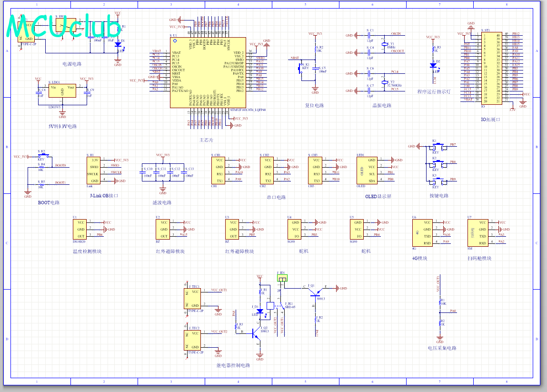Select the STM32F103C8T6 main chip symbol
This screenshot has width=547, height=392.
208,72
